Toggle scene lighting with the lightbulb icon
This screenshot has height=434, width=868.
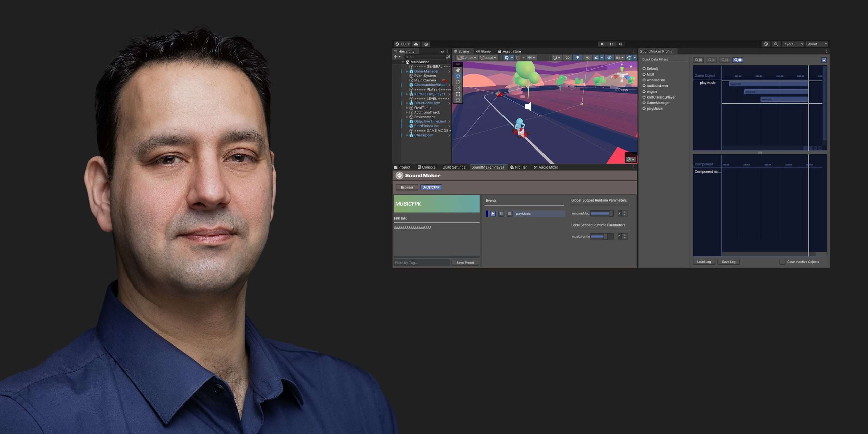click(x=577, y=58)
